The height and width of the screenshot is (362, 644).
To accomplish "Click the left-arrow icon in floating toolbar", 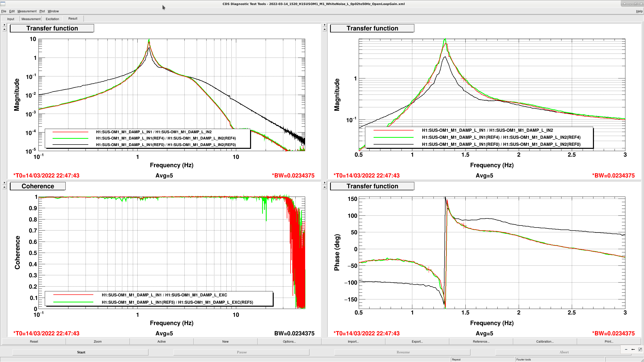I will pyautogui.click(x=633, y=349).
